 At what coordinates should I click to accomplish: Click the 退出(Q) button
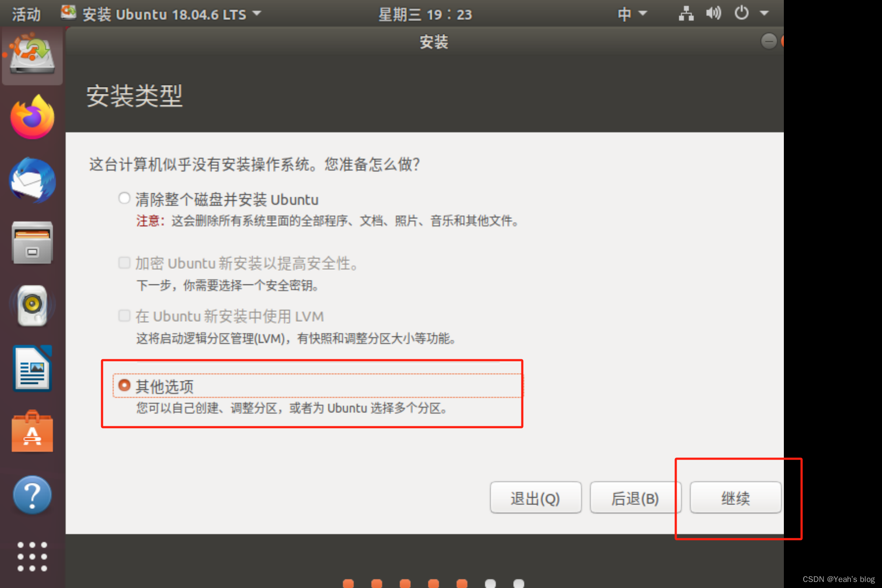click(536, 498)
